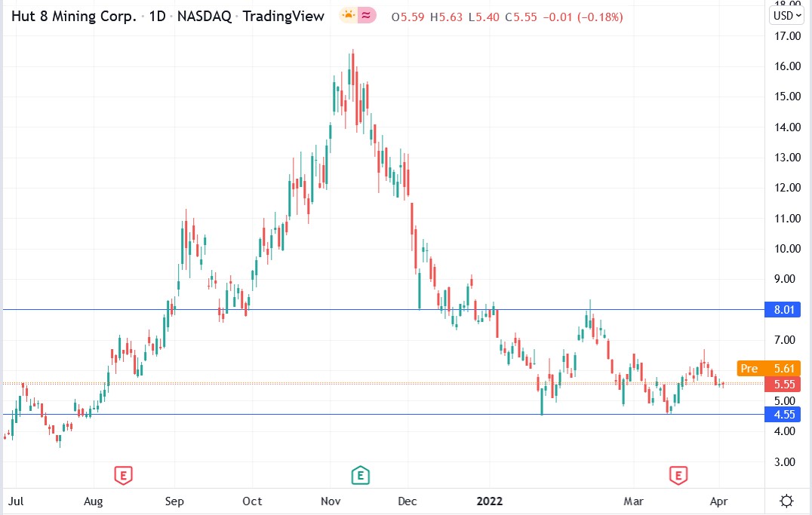The width and height of the screenshot is (812, 515).
Task: Click the NASDAQ exchange label
Action: [x=205, y=17]
